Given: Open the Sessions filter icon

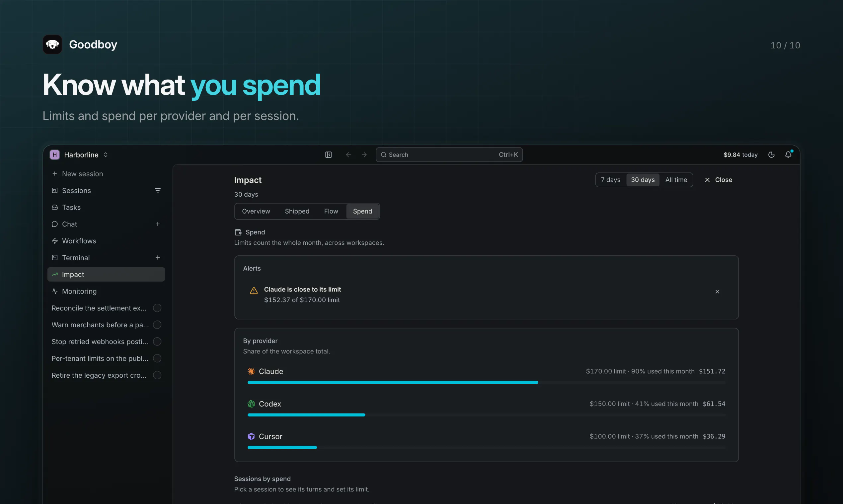Looking at the screenshot, I should tap(158, 191).
